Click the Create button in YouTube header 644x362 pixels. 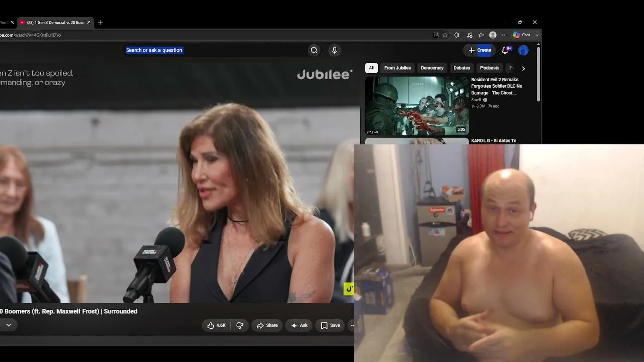pyautogui.click(x=479, y=50)
